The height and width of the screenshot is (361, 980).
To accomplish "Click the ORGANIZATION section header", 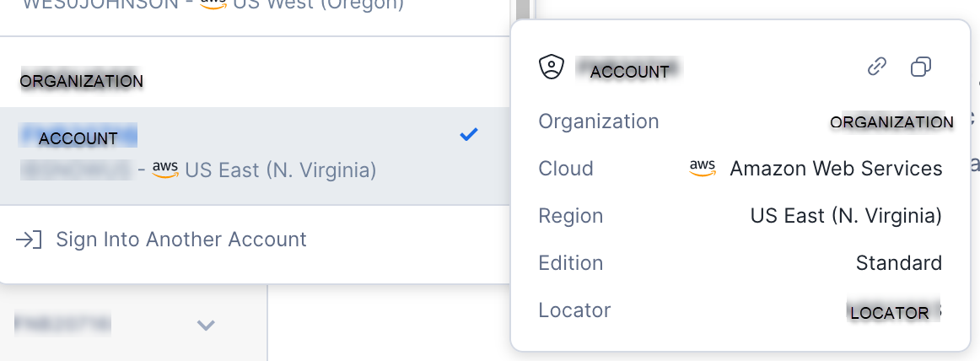I will [x=81, y=81].
